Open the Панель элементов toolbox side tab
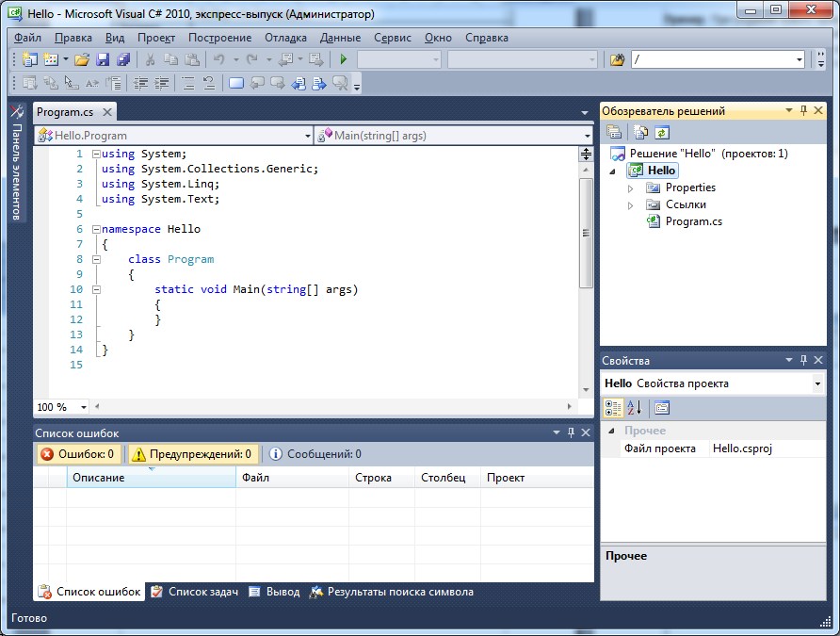The width and height of the screenshot is (840, 636). pyautogui.click(x=17, y=162)
